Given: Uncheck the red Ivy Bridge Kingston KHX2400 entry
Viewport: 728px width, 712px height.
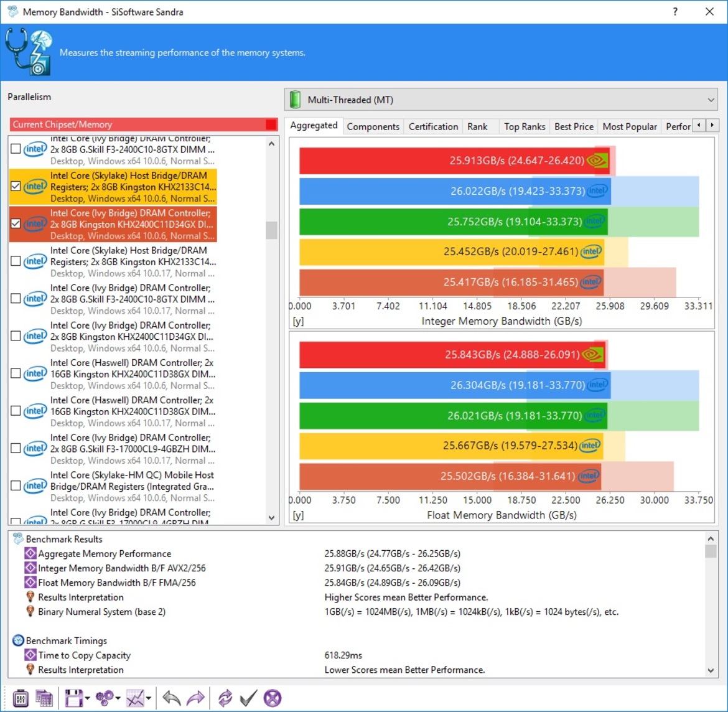Looking at the screenshot, I should click(x=16, y=223).
